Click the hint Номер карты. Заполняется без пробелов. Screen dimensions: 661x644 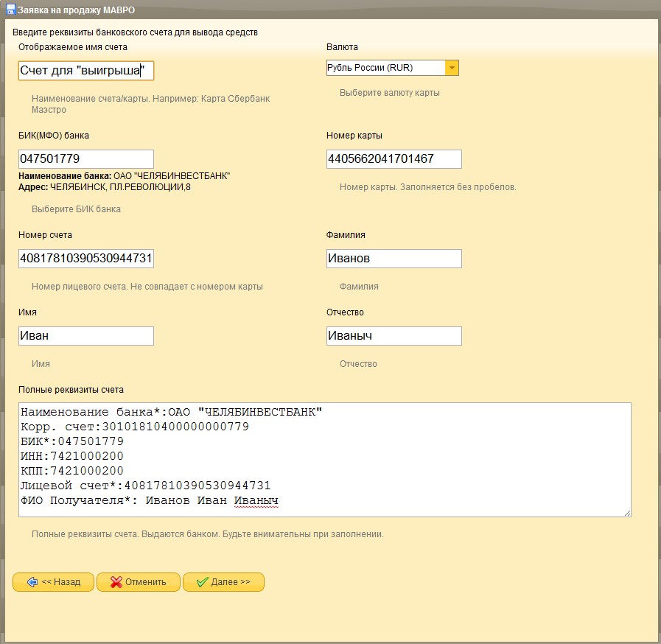pos(428,186)
